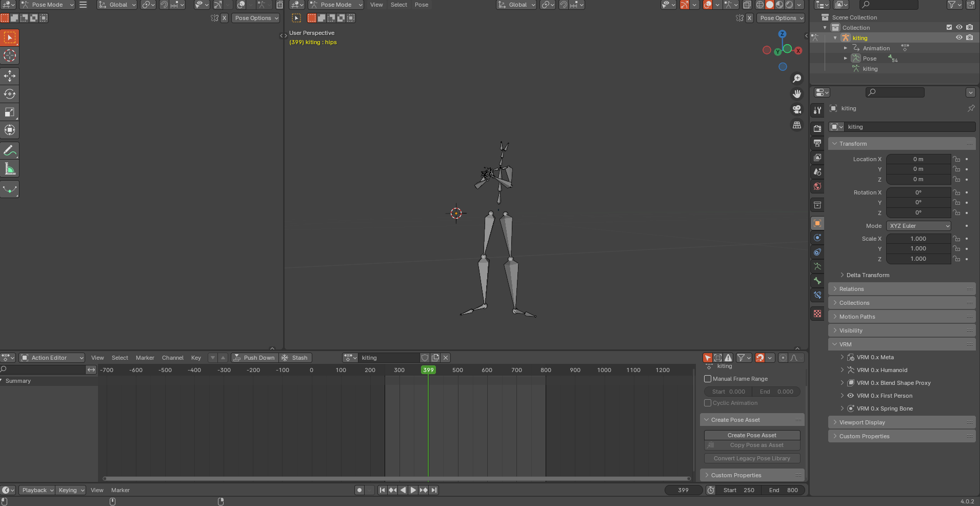
Task: Enable Manual Frame Range checkbox
Action: [x=708, y=379]
